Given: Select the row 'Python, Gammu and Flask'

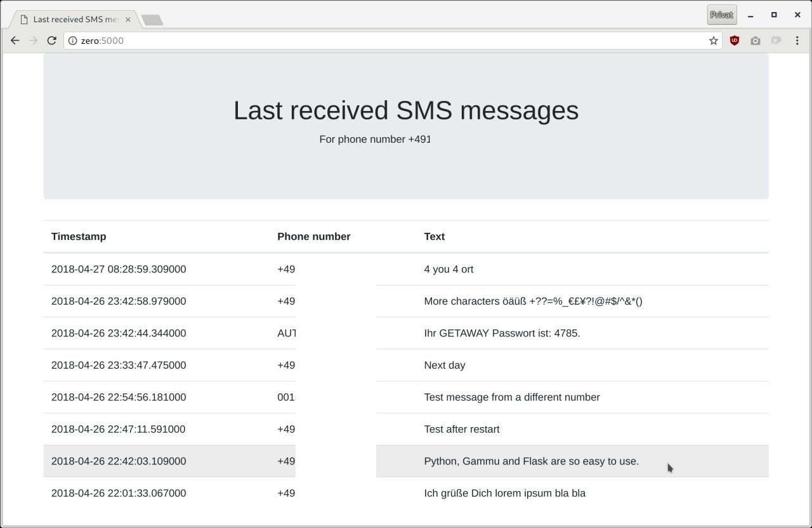Looking at the screenshot, I should coord(406,461).
